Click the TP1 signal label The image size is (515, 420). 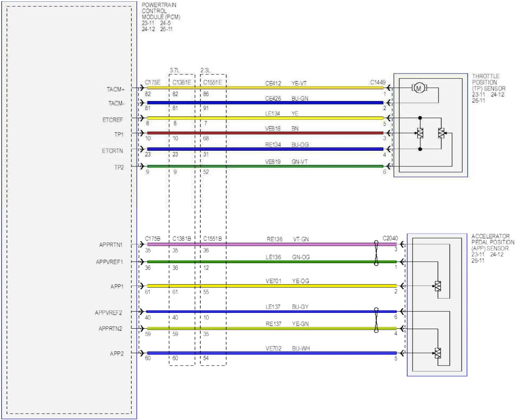119,135
